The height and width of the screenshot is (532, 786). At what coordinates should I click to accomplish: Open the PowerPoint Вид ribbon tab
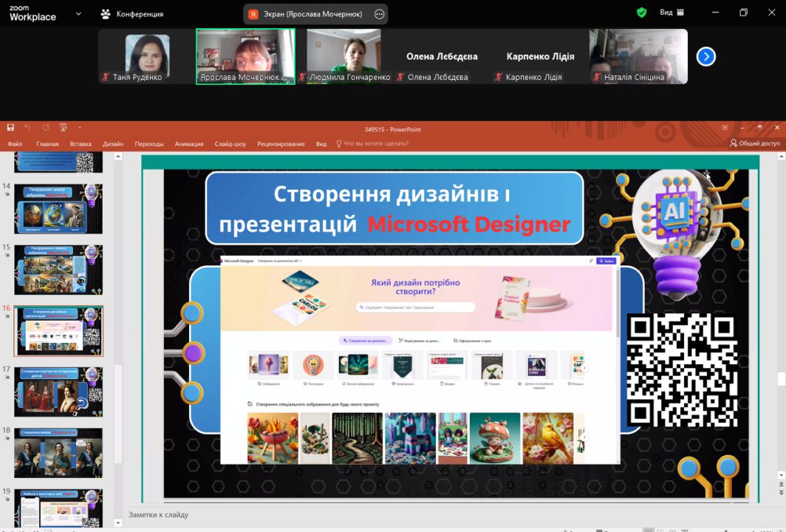[321, 144]
